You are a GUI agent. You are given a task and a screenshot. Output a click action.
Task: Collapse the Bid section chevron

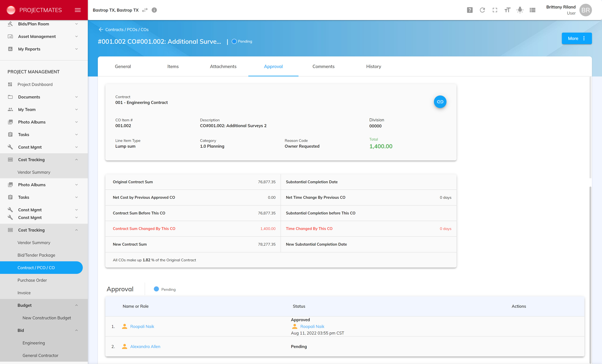click(77, 330)
